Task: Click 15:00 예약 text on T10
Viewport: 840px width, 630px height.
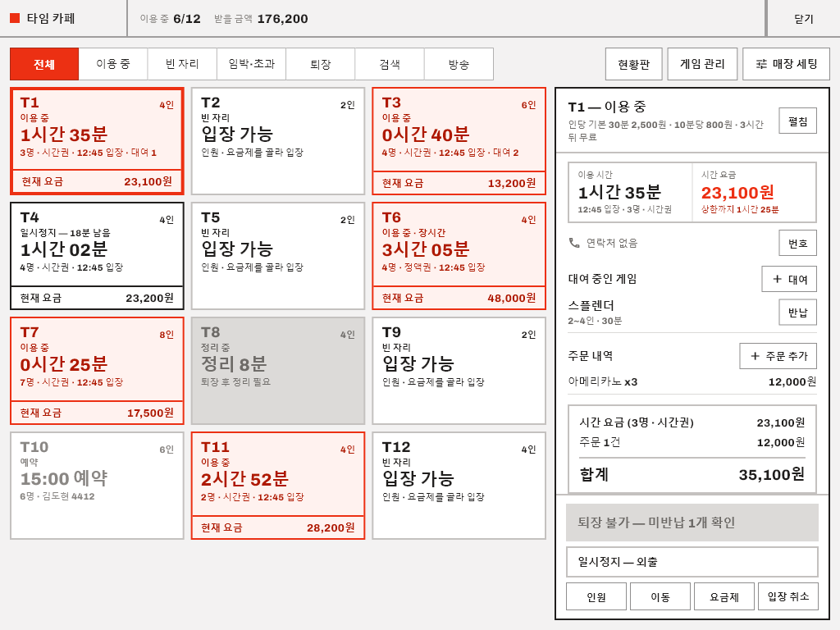Action: coord(64,478)
